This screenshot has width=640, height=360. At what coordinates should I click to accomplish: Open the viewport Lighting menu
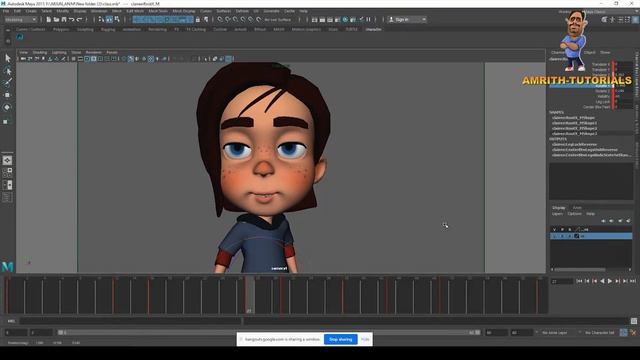click(x=59, y=52)
